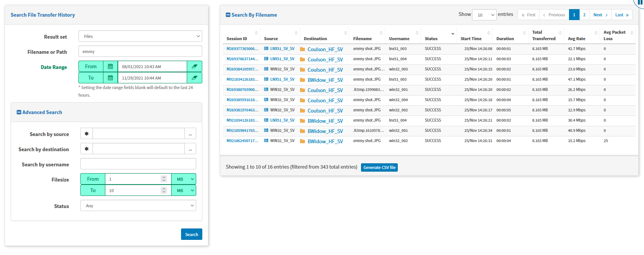Image resolution: width=644 pixels, height=255 pixels.
Task: Click filename .fctmp.1610578 cell
Action: point(369,131)
